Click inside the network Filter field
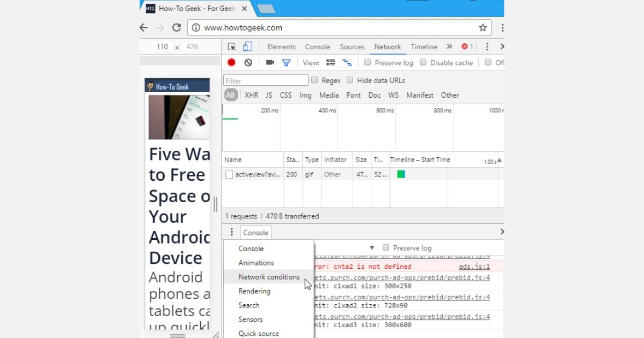Viewport: 644px width, 338px height. coord(265,80)
